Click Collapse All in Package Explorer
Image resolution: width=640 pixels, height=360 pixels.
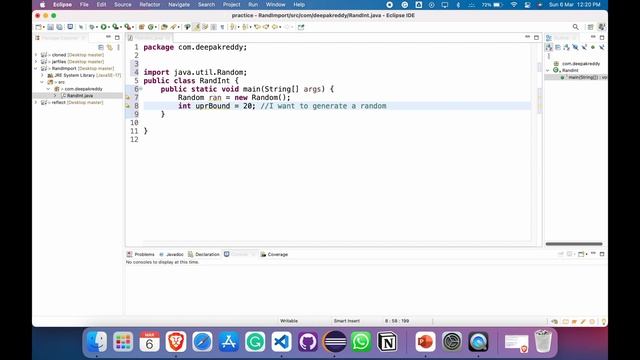[x=101, y=47]
